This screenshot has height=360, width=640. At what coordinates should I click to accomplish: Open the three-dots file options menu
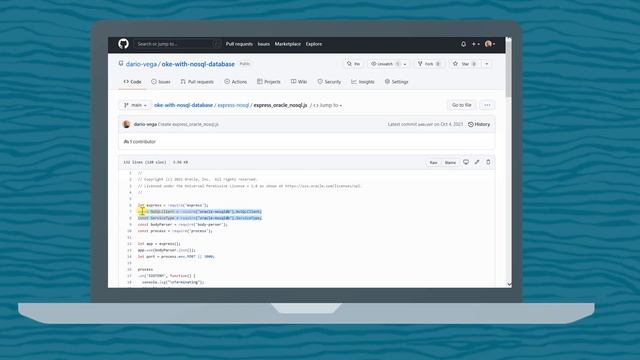click(487, 105)
